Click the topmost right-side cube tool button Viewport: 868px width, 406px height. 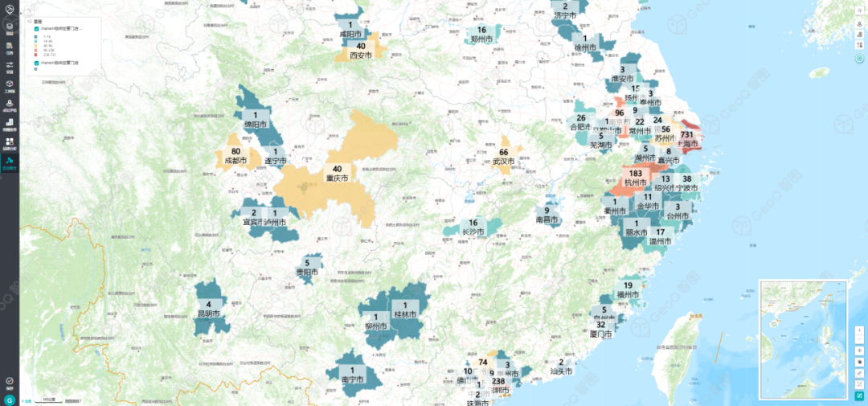(859, 10)
